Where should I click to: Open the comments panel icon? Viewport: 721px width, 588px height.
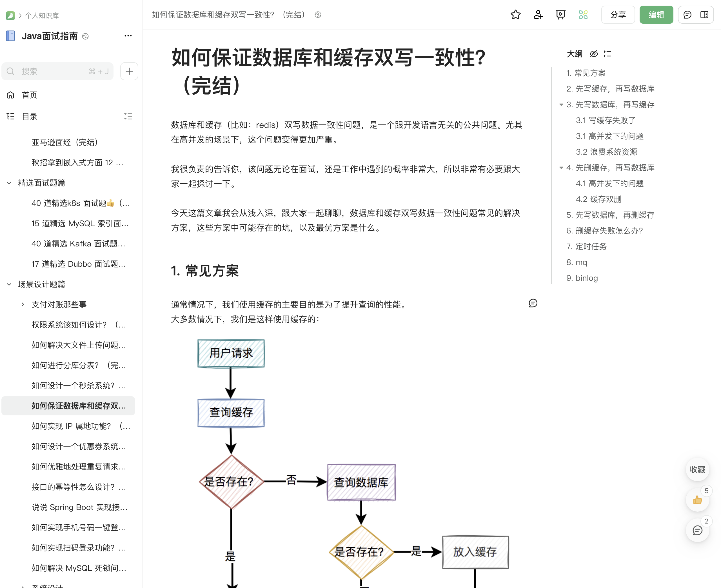tap(687, 15)
